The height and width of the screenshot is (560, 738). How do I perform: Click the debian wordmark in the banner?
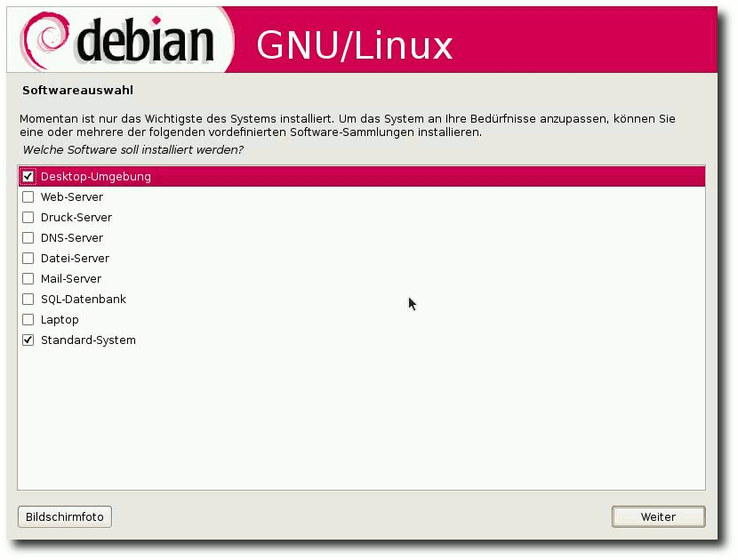coord(145,41)
